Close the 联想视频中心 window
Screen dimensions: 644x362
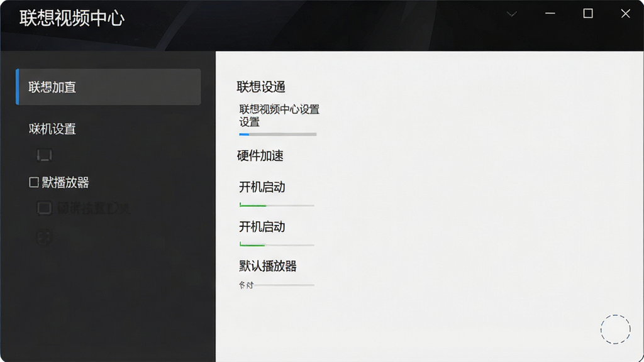[625, 14]
